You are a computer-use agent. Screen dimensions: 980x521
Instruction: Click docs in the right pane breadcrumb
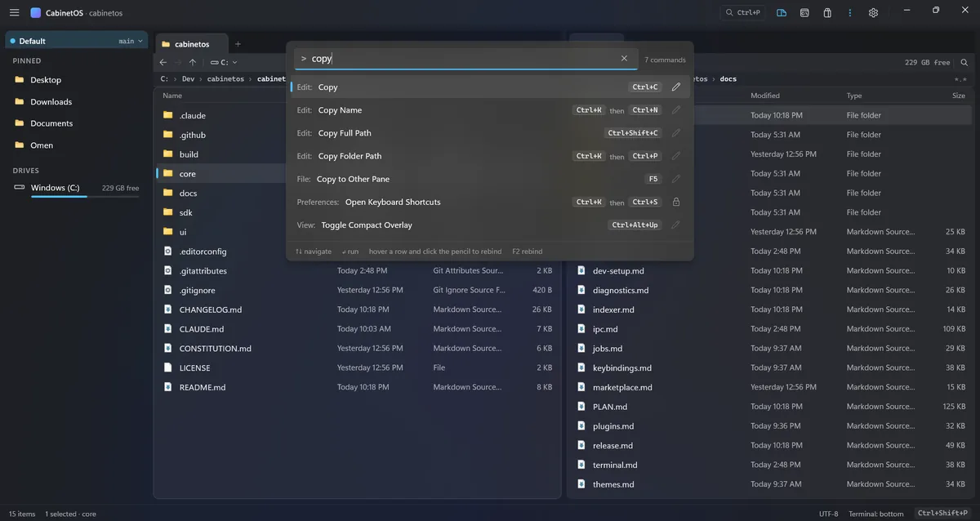click(728, 79)
